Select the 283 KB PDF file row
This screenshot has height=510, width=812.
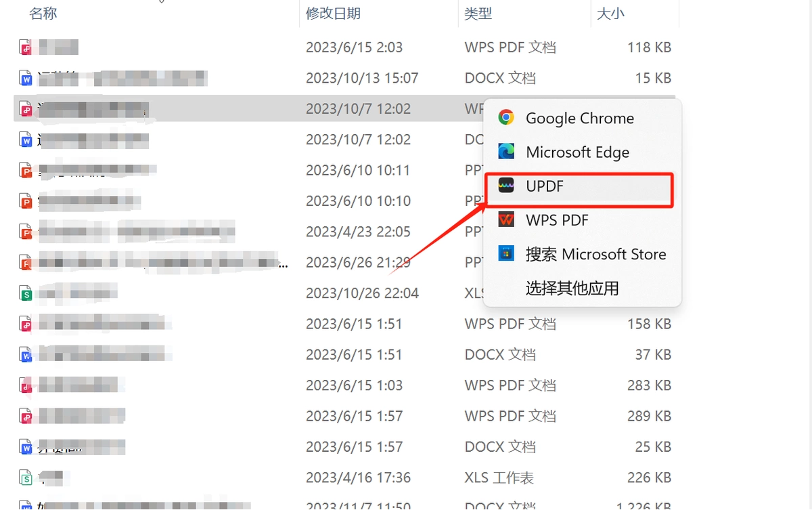pos(345,385)
